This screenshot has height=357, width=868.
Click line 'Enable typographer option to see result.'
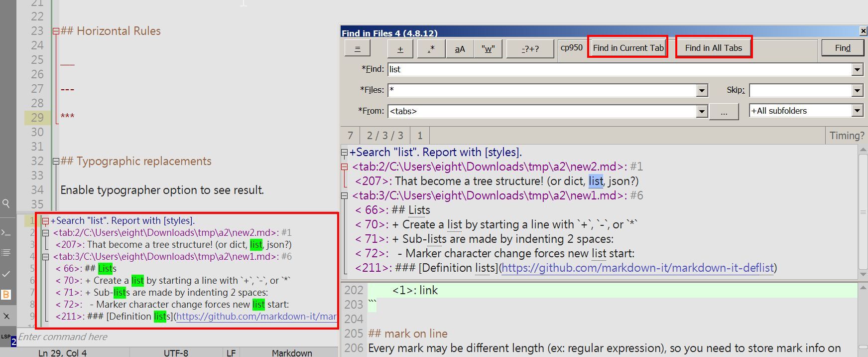(x=162, y=190)
